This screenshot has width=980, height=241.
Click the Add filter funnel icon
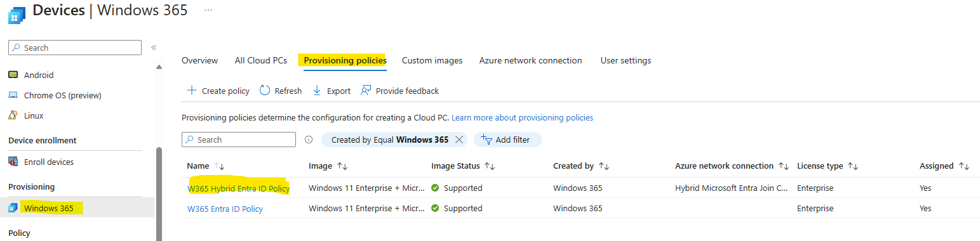tap(487, 139)
